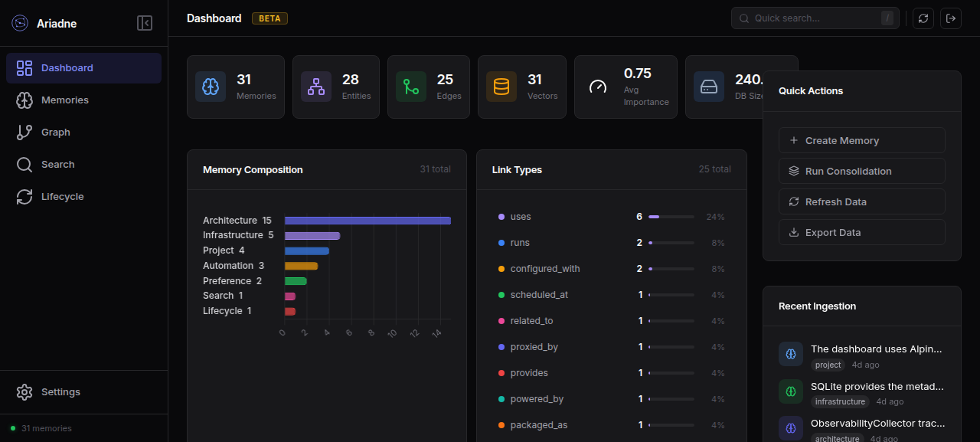Image resolution: width=980 pixels, height=442 pixels.
Task: Collapse the sidebar panel
Action: tap(145, 23)
